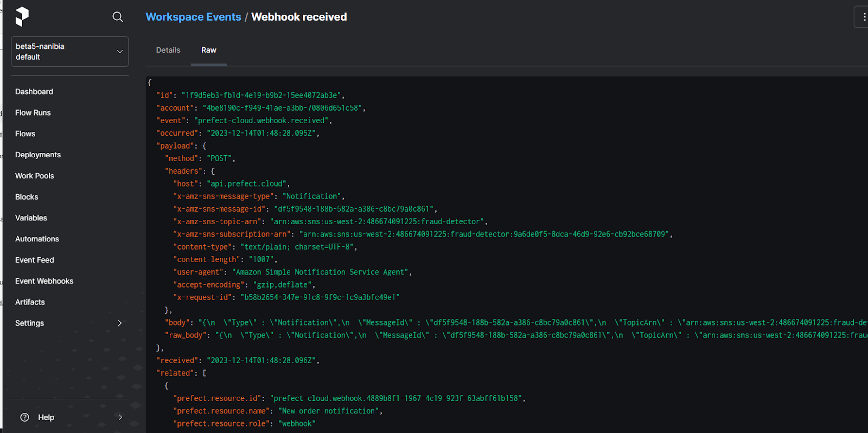868x433 pixels.
Task: Expand the Help menu chevron
Action: tap(120, 417)
